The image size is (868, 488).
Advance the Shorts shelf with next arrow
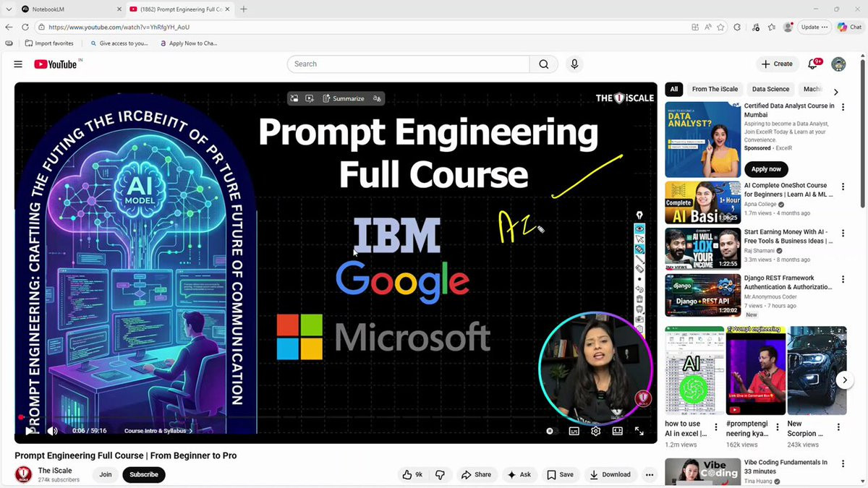(x=843, y=380)
